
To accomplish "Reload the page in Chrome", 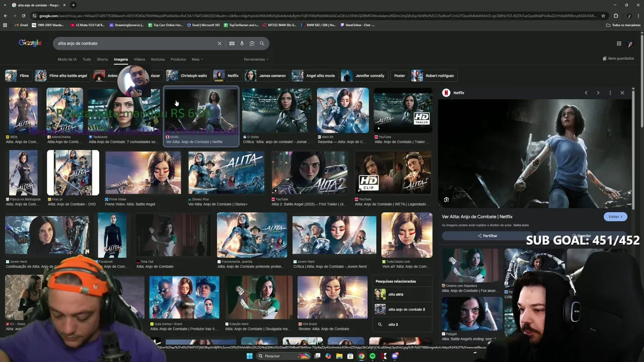I will click(24, 16).
